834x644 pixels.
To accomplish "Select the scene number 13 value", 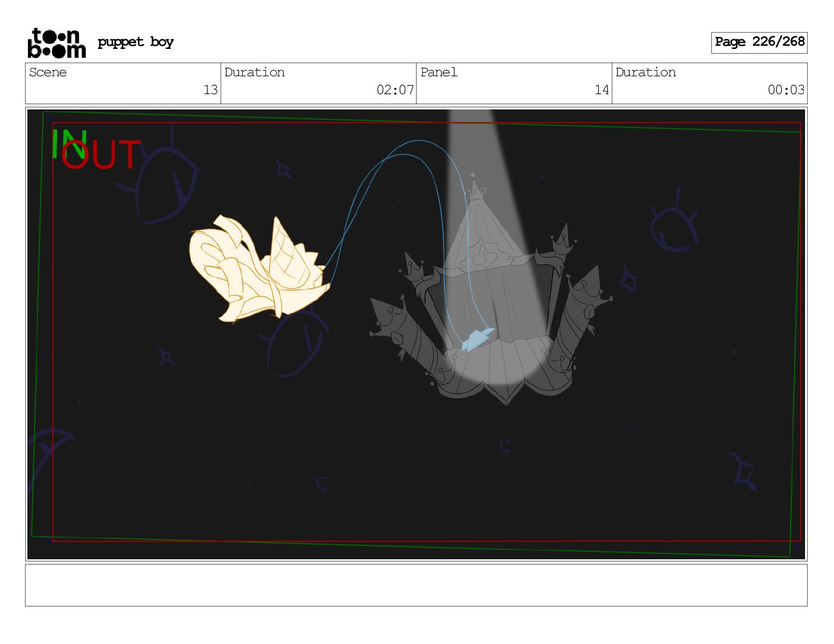I will point(211,90).
